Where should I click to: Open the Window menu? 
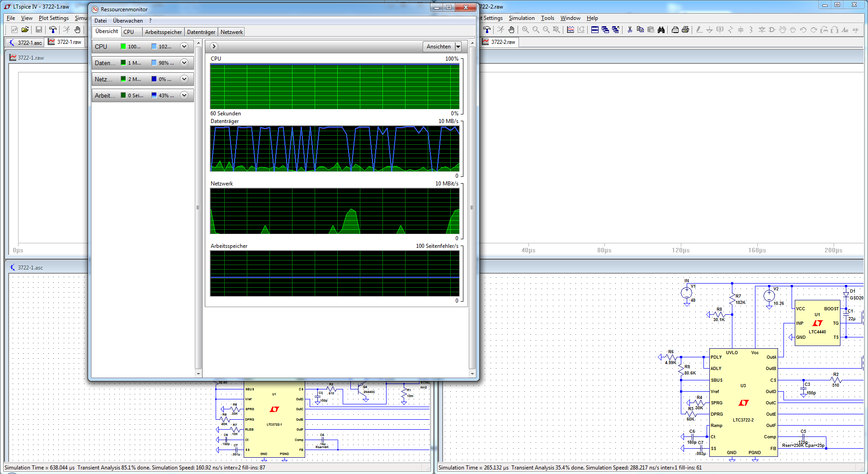click(x=570, y=18)
